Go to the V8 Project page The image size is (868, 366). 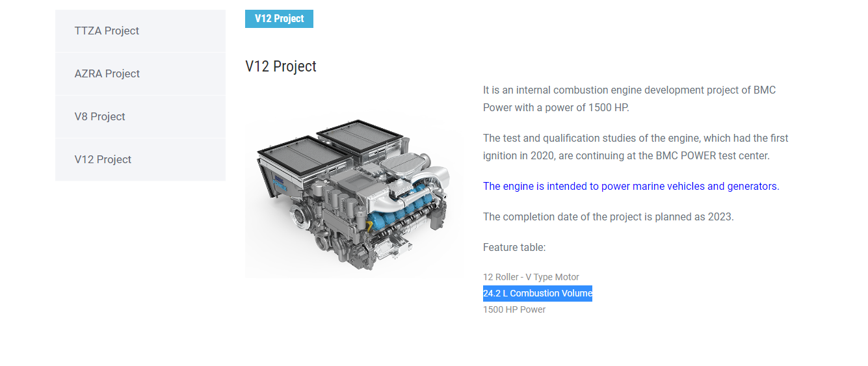(99, 116)
